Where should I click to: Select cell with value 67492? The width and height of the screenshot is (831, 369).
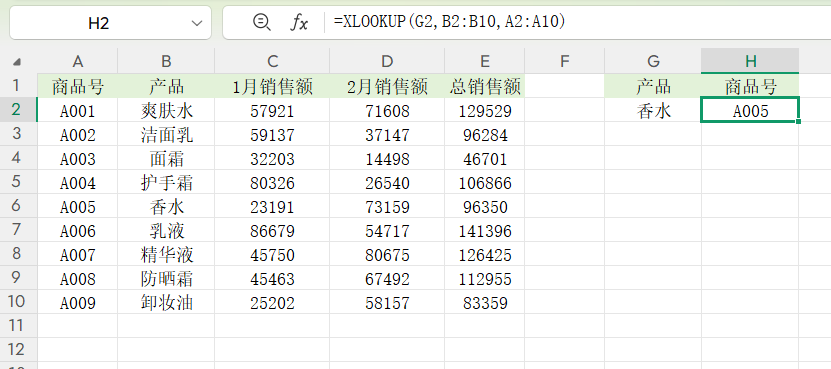[x=387, y=278]
